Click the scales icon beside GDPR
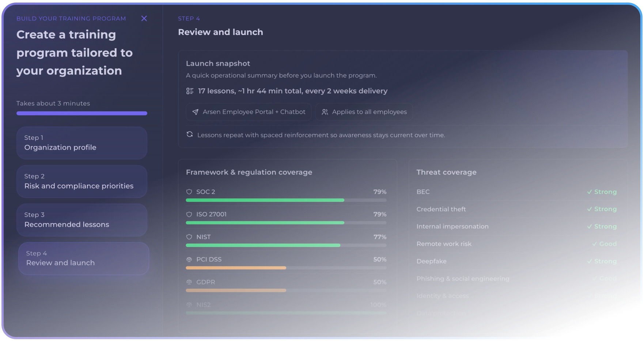 (189, 282)
